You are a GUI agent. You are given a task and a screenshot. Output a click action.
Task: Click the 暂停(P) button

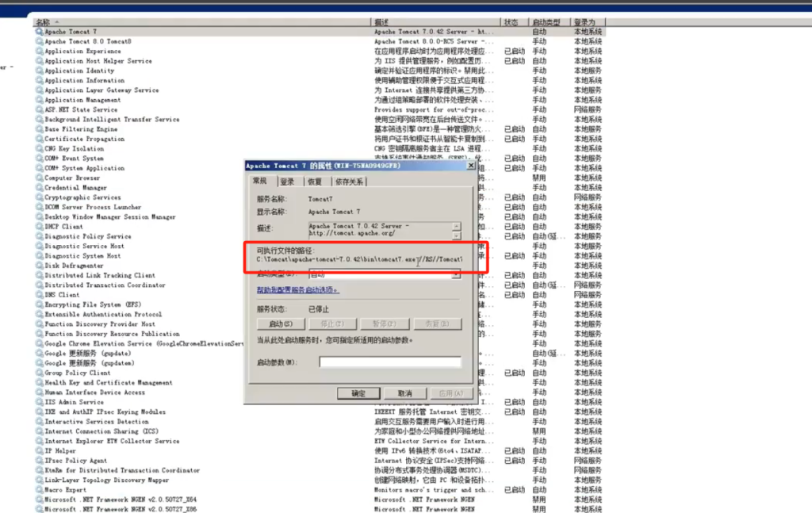click(x=385, y=324)
